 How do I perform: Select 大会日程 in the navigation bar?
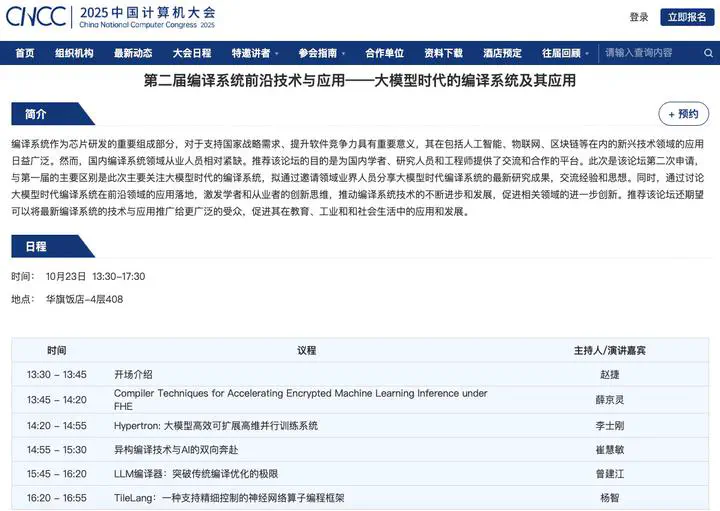tap(192, 53)
